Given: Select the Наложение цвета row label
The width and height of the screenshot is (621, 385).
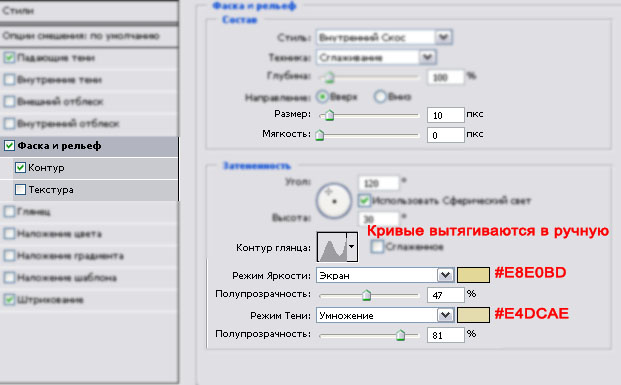Looking at the screenshot, I should [59, 234].
